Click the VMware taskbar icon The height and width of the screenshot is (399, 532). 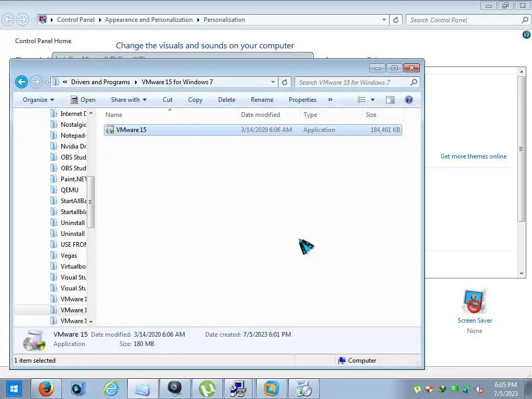point(272,389)
